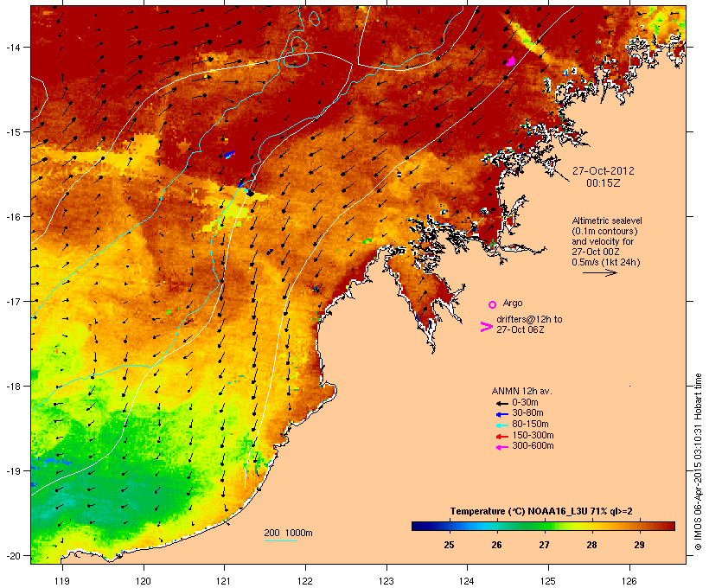Image resolution: width=709 pixels, height=588 pixels.
Task: Click the longitude axis label 126
Action: [x=629, y=581]
